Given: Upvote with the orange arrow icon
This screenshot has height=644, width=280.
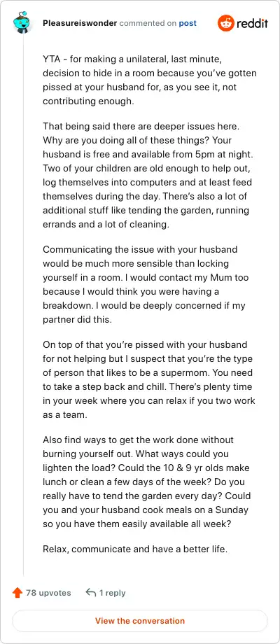Looking at the screenshot, I should click(x=17, y=593).
